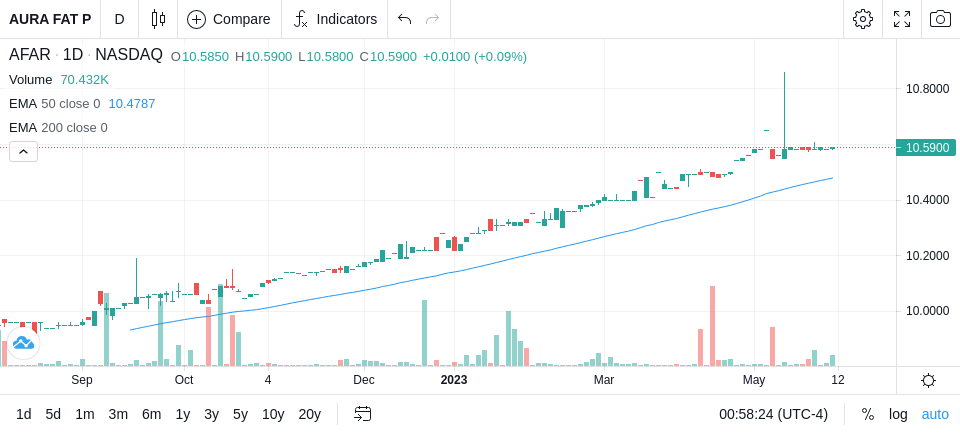The width and height of the screenshot is (960, 433).
Task: Enter fullscreen mode
Action: pos(902,19)
